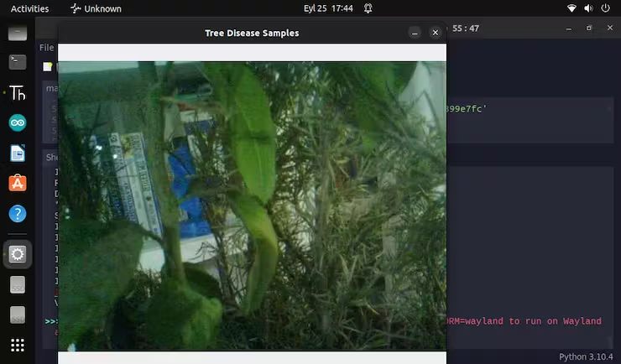621x364 pixels.
Task: Click the notification bell in top bar
Action: [363, 8]
